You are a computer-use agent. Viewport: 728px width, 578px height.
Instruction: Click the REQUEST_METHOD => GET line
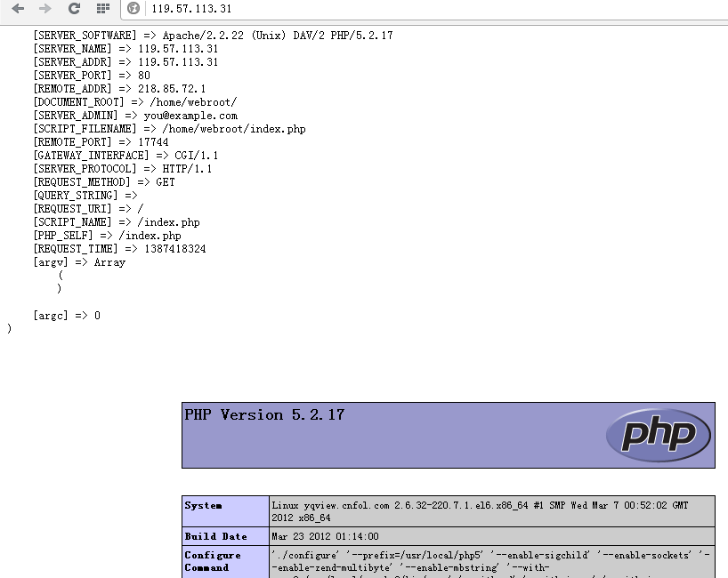coord(104,183)
